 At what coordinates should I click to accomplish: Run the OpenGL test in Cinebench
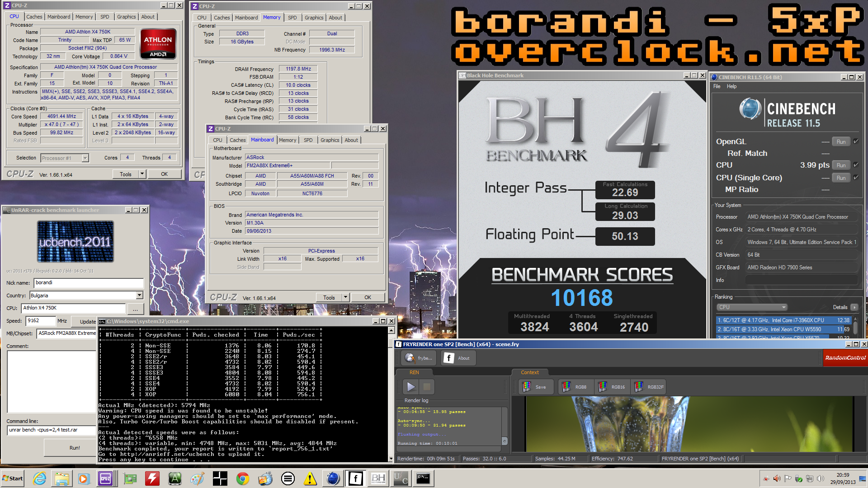[x=841, y=141]
